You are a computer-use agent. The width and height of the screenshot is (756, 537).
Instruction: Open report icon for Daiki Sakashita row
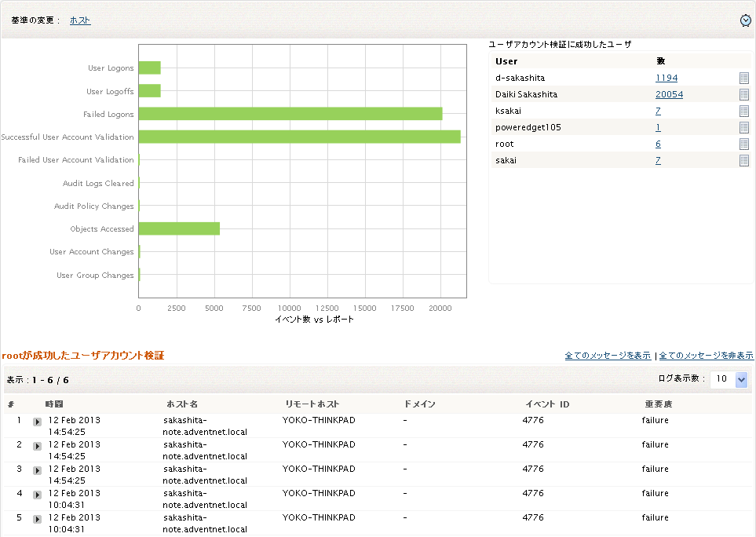[x=743, y=95]
